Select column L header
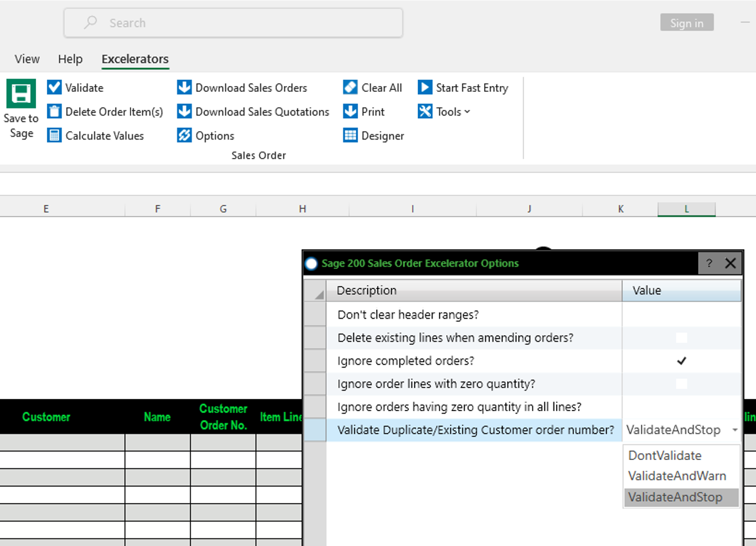 tap(687, 209)
